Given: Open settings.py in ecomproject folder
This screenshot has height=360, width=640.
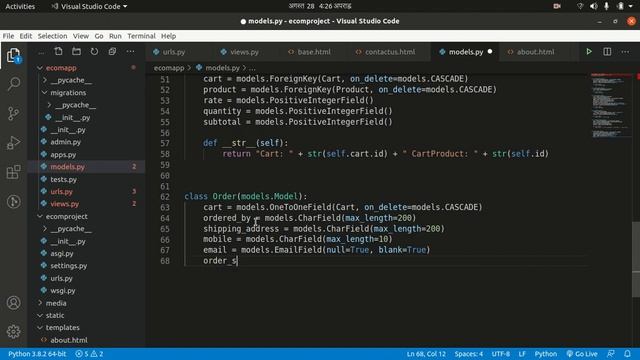Looking at the screenshot, I should [68, 266].
